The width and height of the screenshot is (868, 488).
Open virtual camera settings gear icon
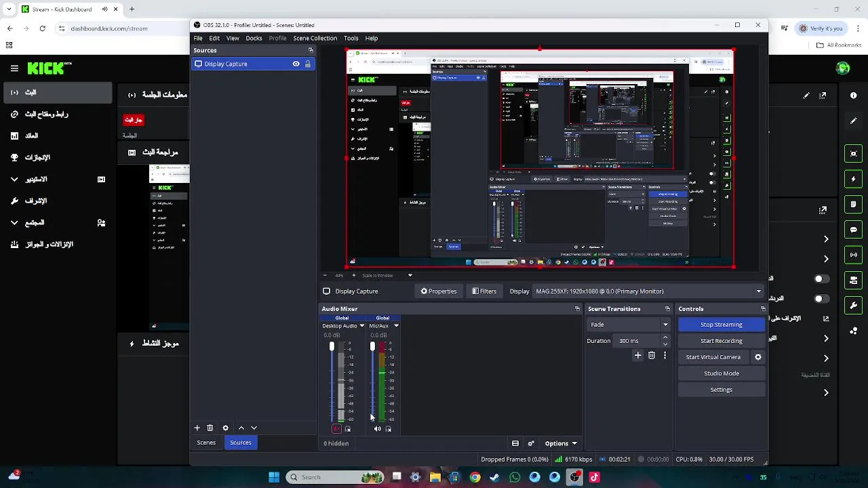click(x=758, y=357)
